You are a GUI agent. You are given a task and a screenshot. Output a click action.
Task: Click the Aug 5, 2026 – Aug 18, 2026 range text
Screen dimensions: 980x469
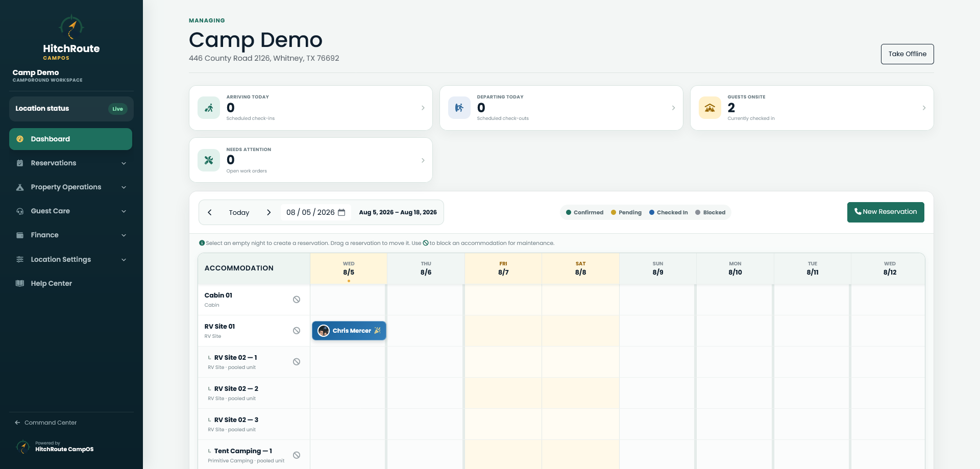click(398, 212)
